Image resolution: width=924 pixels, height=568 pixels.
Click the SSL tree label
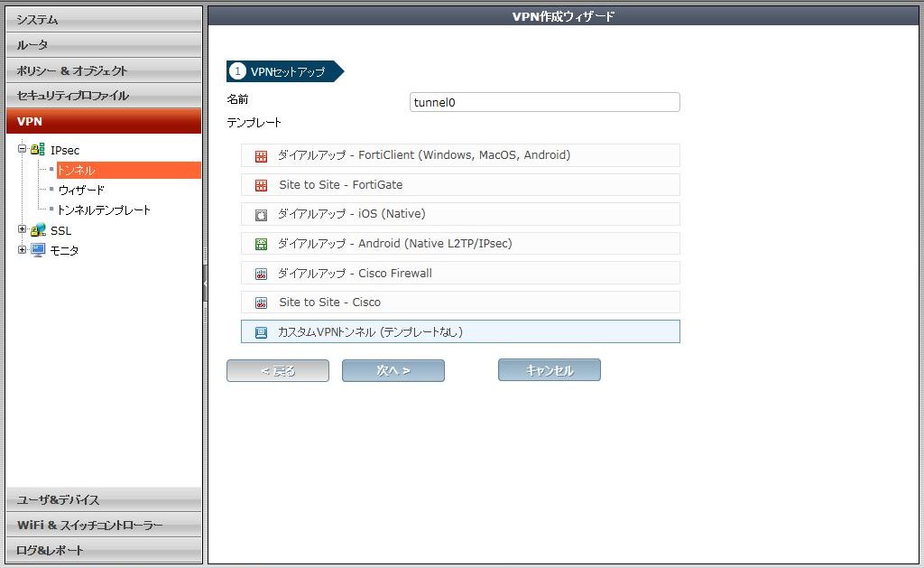[60, 230]
